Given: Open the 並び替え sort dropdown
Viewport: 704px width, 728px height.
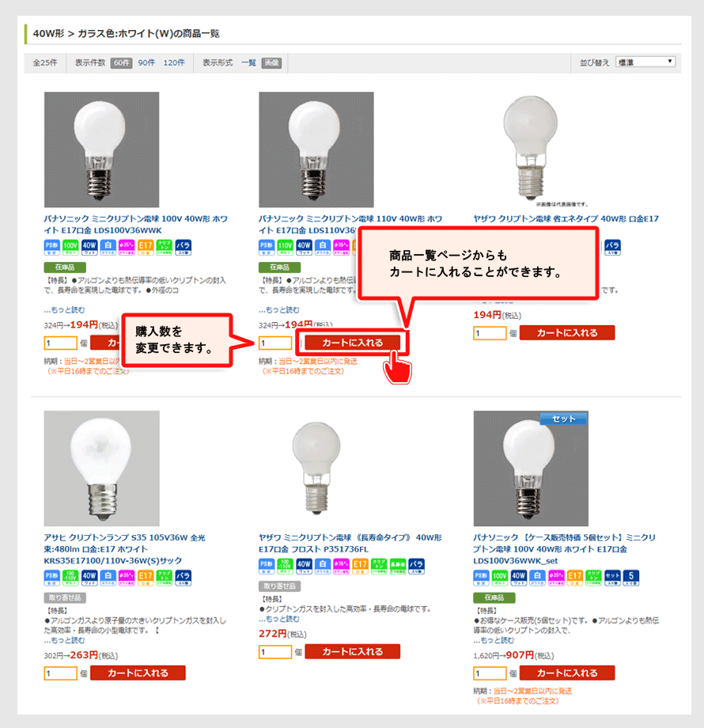Looking at the screenshot, I should pos(645,62).
